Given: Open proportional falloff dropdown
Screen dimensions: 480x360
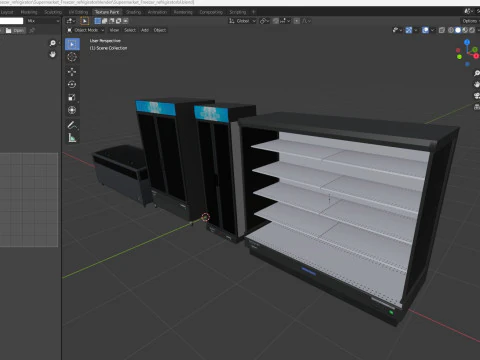Looking at the screenshot, I should click(x=306, y=21).
